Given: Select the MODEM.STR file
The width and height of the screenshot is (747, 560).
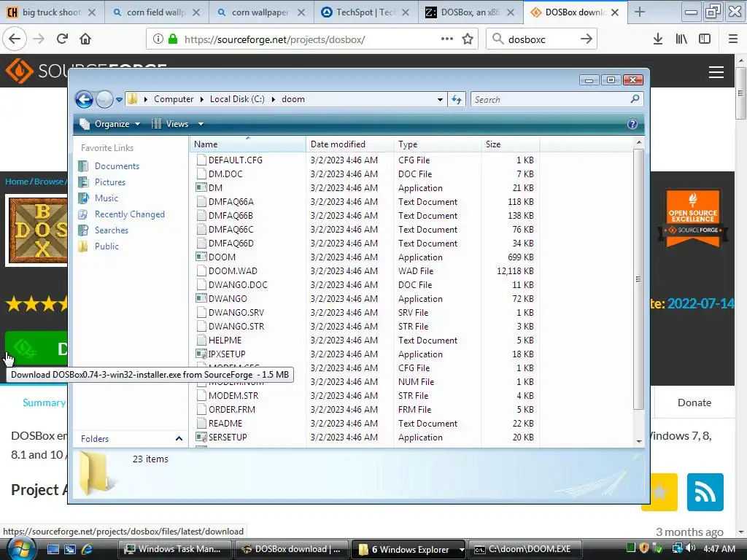Looking at the screenshot, I should point(233,396).
